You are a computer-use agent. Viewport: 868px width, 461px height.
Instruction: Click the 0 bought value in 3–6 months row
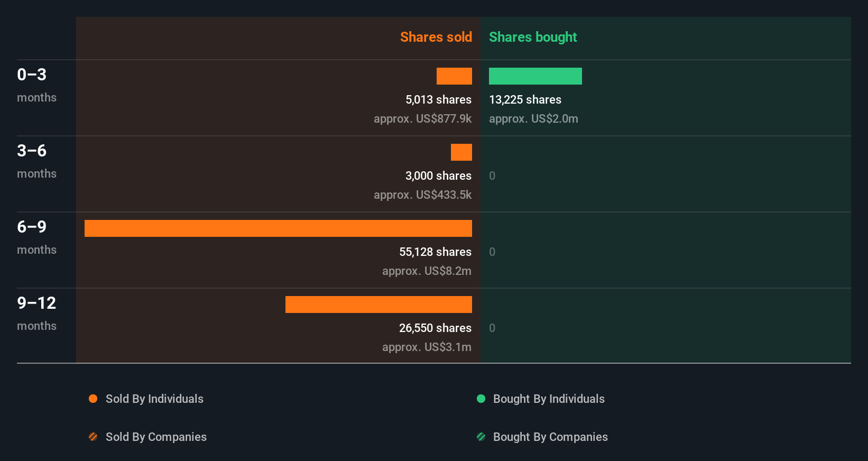[492, 176]
